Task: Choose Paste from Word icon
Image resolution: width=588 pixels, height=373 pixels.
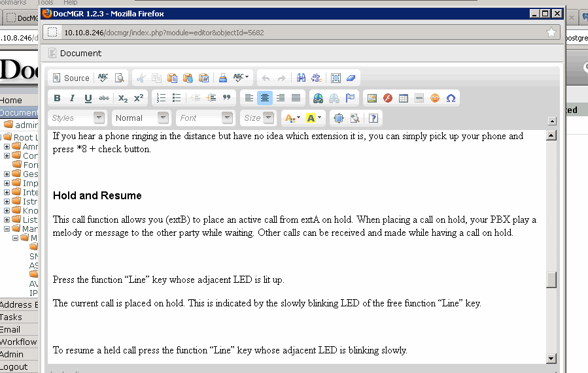Action: (203, 78)
